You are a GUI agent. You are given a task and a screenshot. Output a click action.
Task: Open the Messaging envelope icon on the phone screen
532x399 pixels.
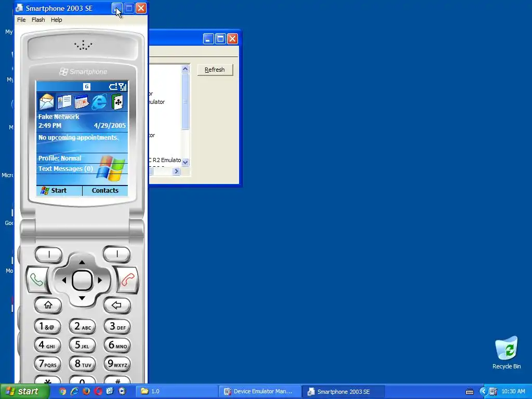[46, 101]
